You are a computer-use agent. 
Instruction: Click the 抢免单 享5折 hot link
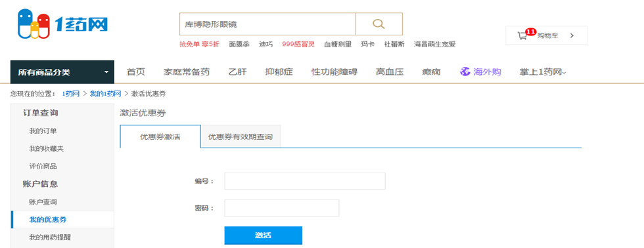click(199, 44)
